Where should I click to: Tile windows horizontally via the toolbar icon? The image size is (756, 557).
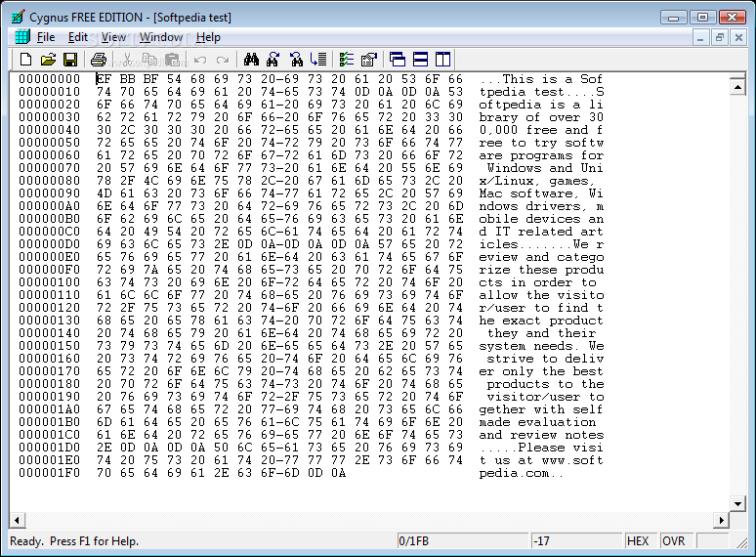pyautogui.click(x=420, y=60)
